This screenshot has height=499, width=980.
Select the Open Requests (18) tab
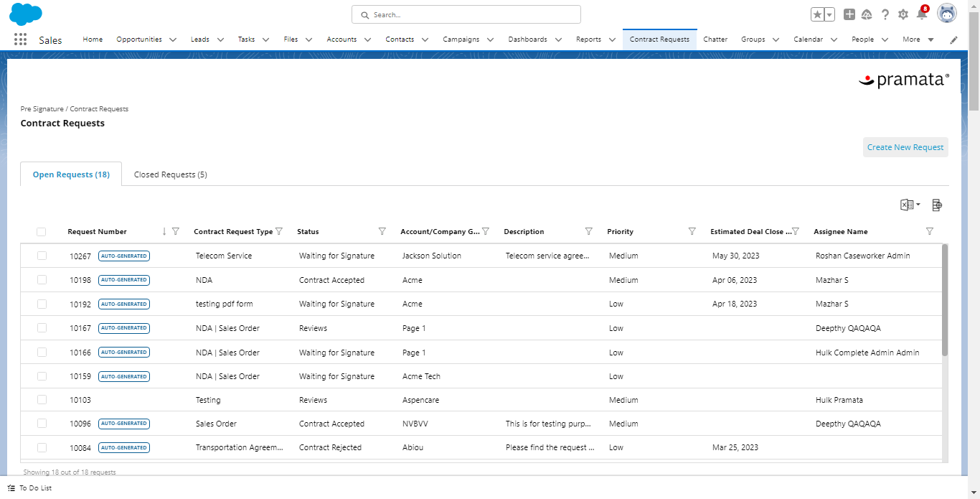(x=71, y=174)
